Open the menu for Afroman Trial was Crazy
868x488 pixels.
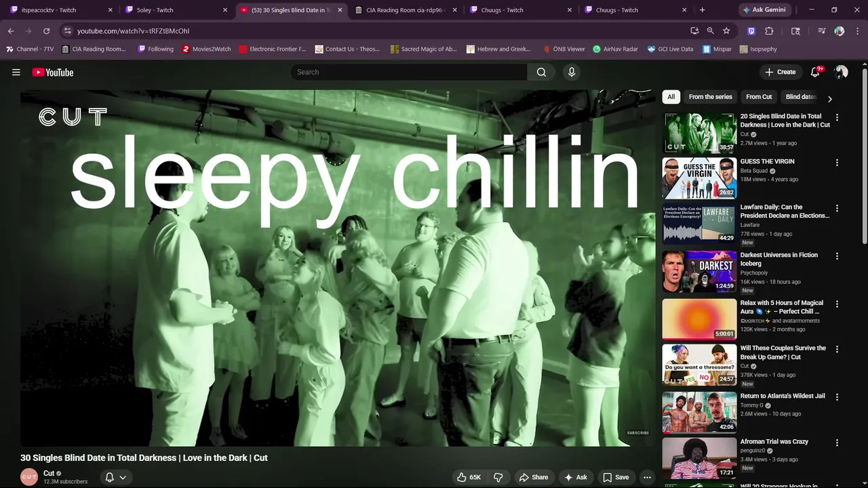pos(837,443)
